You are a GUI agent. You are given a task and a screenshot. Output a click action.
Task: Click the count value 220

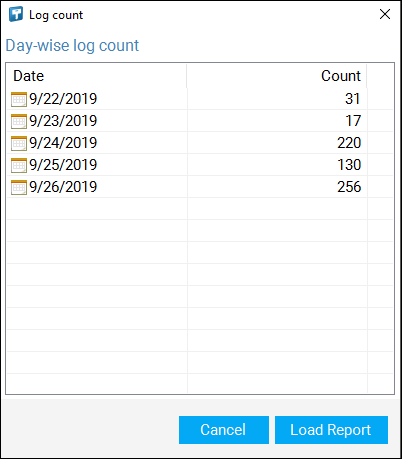pyautogui.click(x=349, y=143)
